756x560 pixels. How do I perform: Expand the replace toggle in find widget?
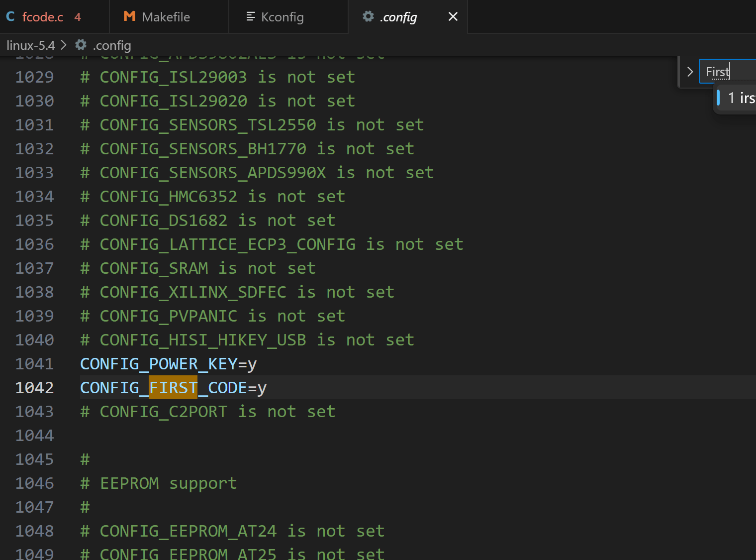coord(690,72)
